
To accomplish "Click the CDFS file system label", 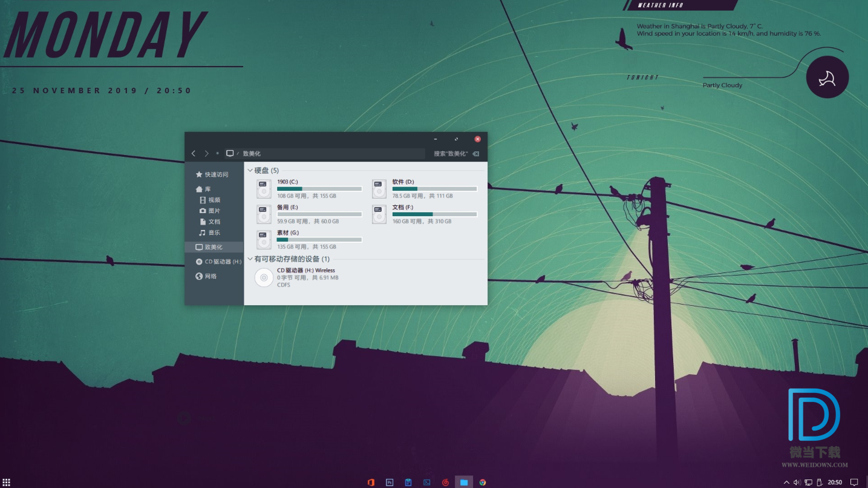I will coord(284,285).
